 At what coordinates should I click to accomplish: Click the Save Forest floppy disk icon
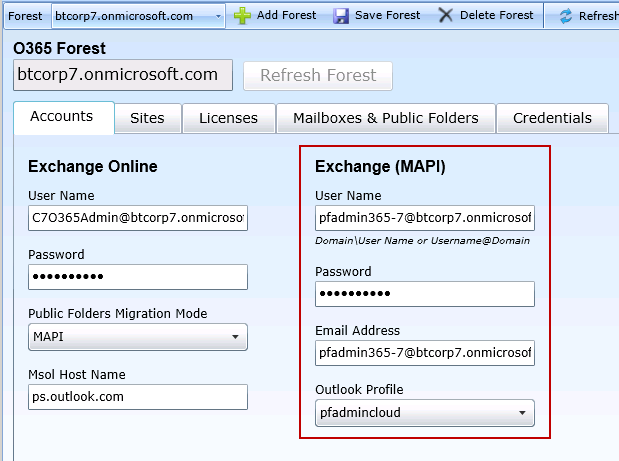[341, 15]
